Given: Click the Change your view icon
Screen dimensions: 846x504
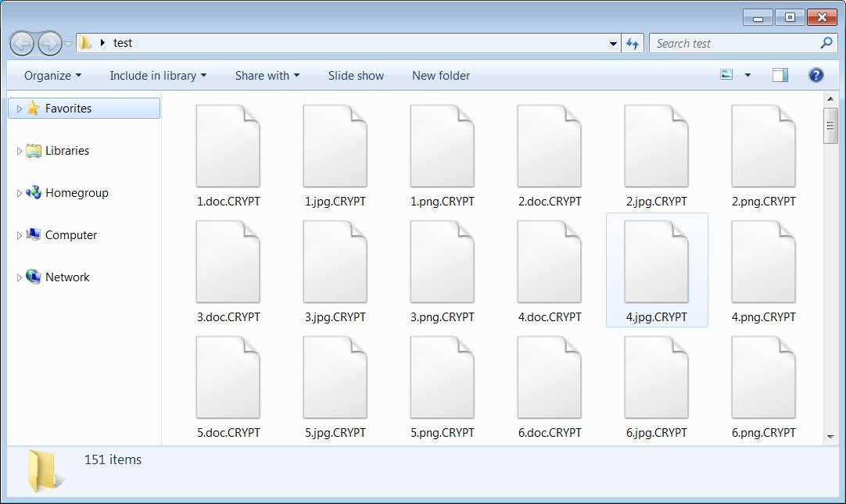Looking at the screenshot, I should pos(726,75).
